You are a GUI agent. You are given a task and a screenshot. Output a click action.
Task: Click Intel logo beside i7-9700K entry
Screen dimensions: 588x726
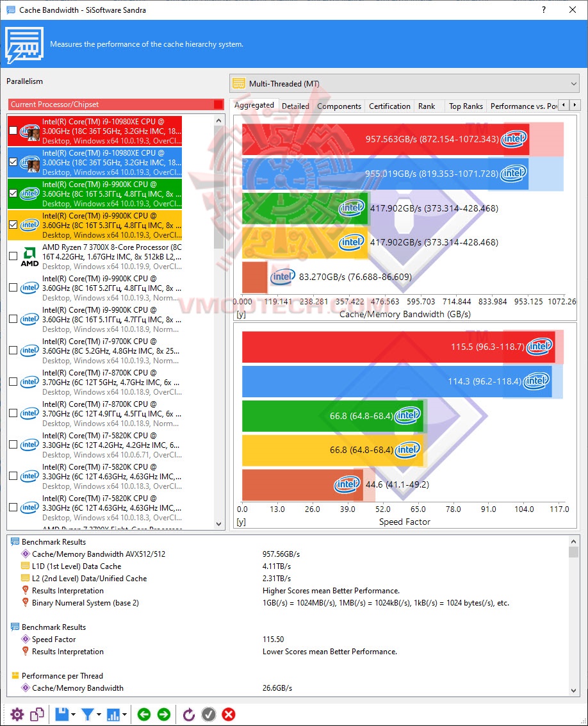click(x=29, y=351)
